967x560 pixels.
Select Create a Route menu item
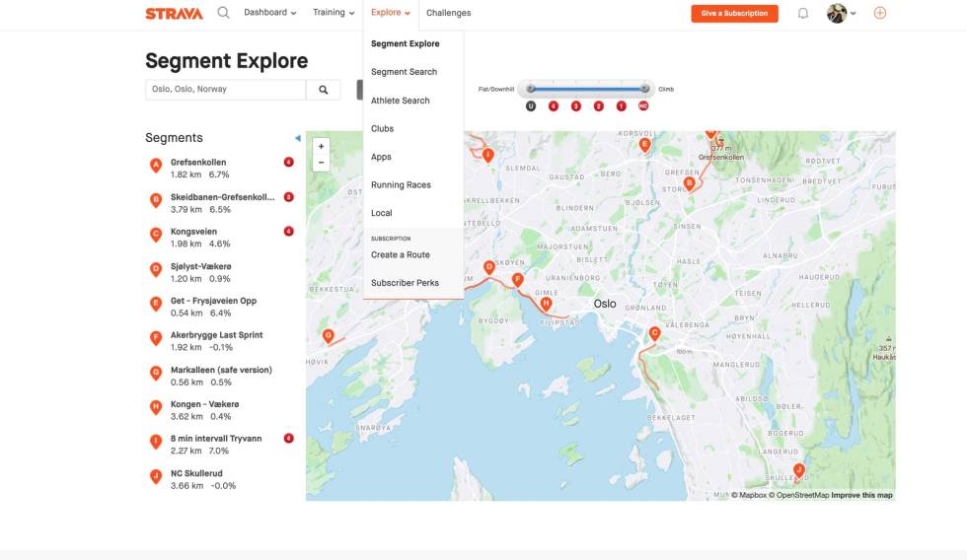click(x=401, y=255)
